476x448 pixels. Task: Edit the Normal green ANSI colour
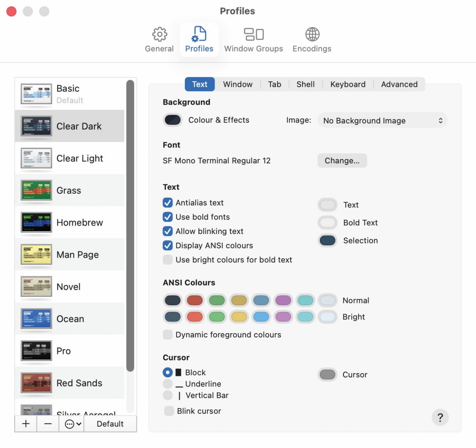217,300
